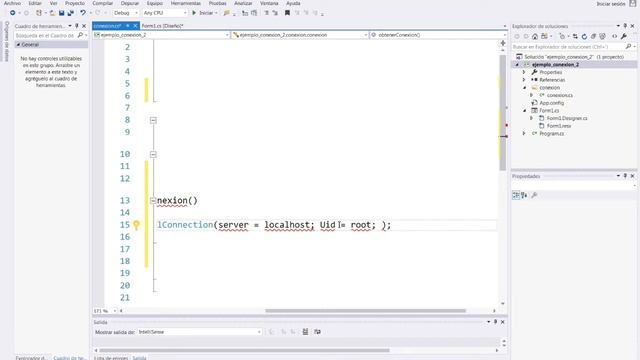The width and height of the screenshot is (640, 360).
Task: Open the Archivo menu
Action: coord(12,3)
